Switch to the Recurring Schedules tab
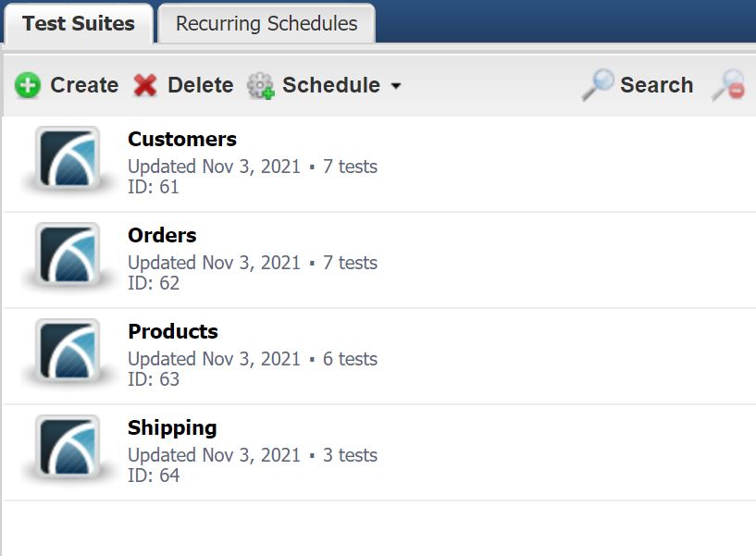The image size is (756, 556). click(265, 23)
